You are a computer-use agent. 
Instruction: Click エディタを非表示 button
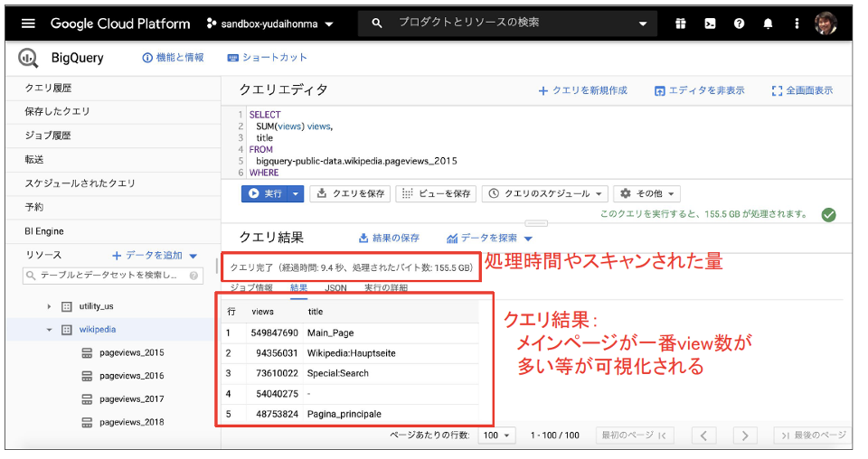[x=699, y=90]
